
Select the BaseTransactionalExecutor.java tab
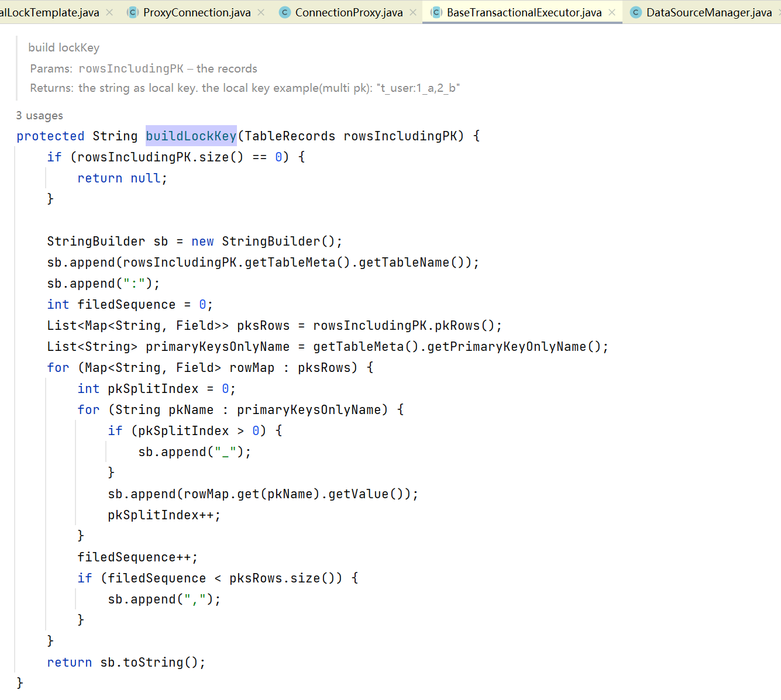(524, 12)
